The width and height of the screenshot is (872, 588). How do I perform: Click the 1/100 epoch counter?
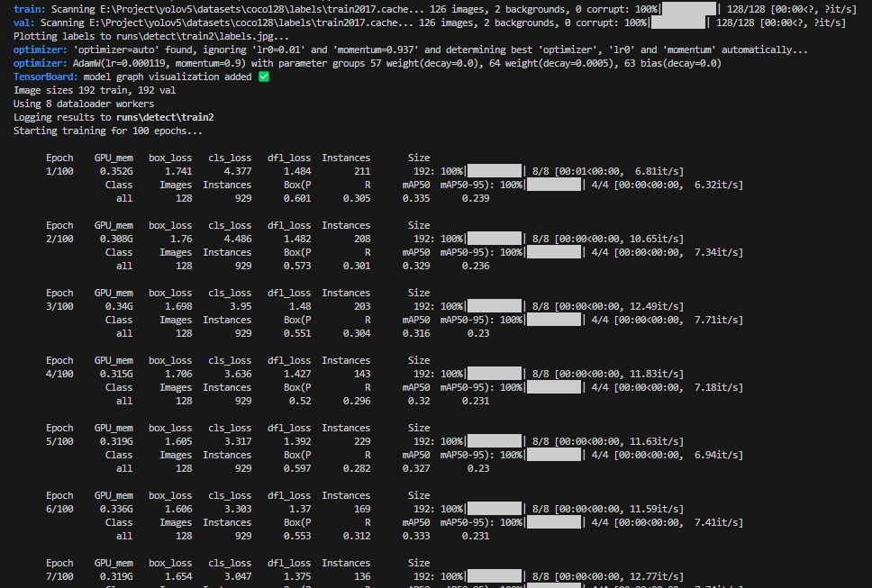pos(59,171)
